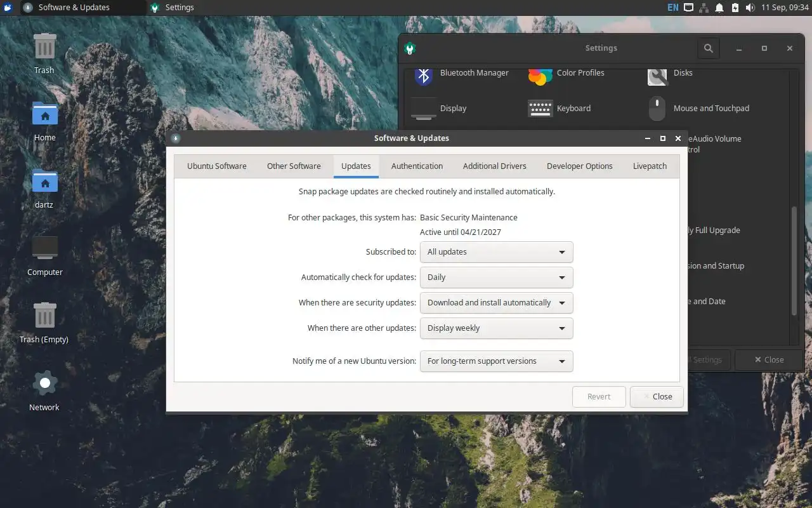Open Keyboard in Settings window
812x508 pixels.
click(559, 109)
